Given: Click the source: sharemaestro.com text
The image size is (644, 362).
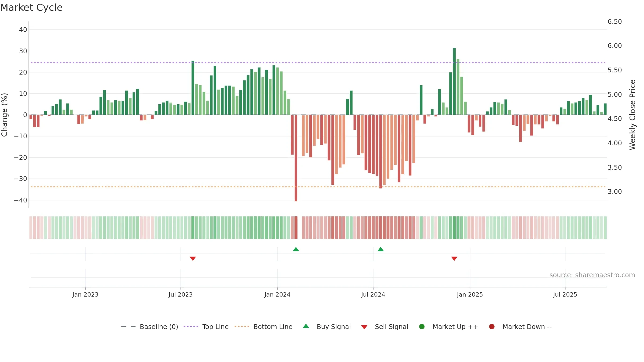Looking at the screenshot, I should (x=592, y=275).
